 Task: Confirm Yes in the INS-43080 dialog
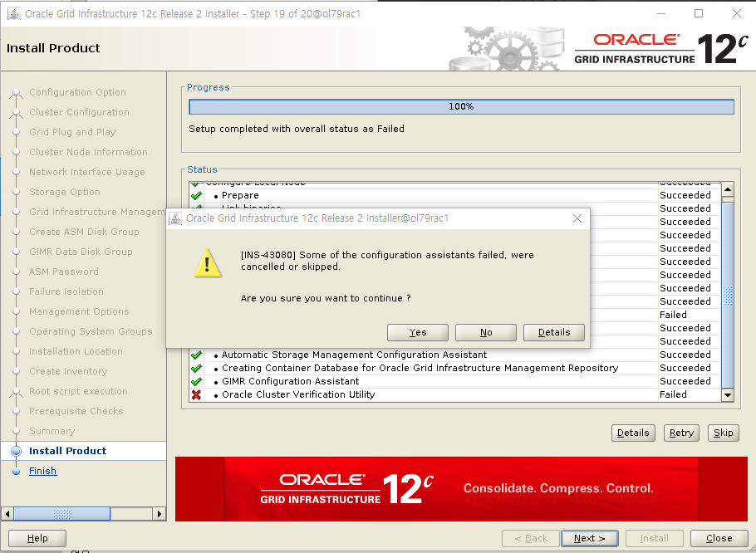418,332
